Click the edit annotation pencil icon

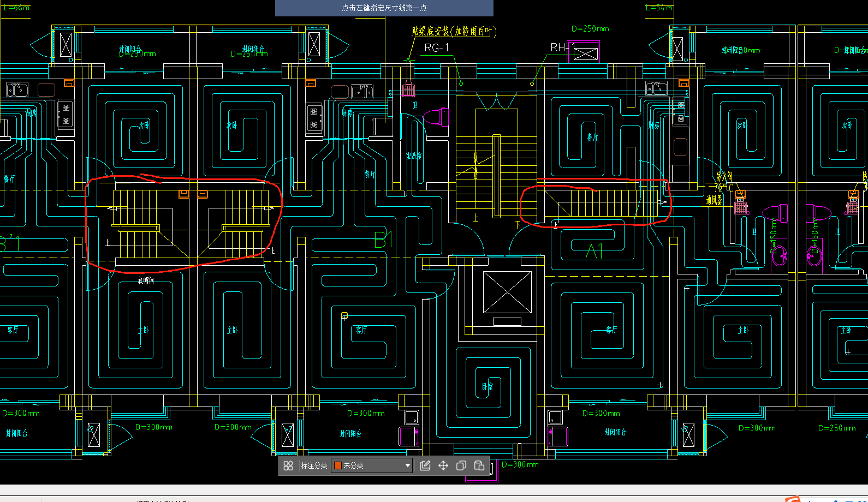point(425,465)
